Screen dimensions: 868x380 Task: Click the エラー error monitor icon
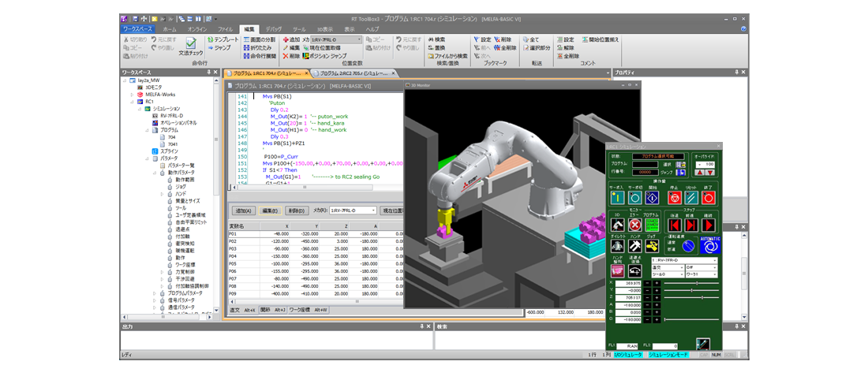click(x=634, y=225)
